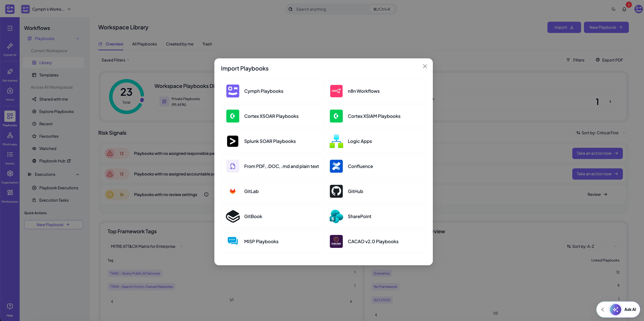Click the Export PDF button
The width and height of the screenshot is (644, 321).
[609, 60]
